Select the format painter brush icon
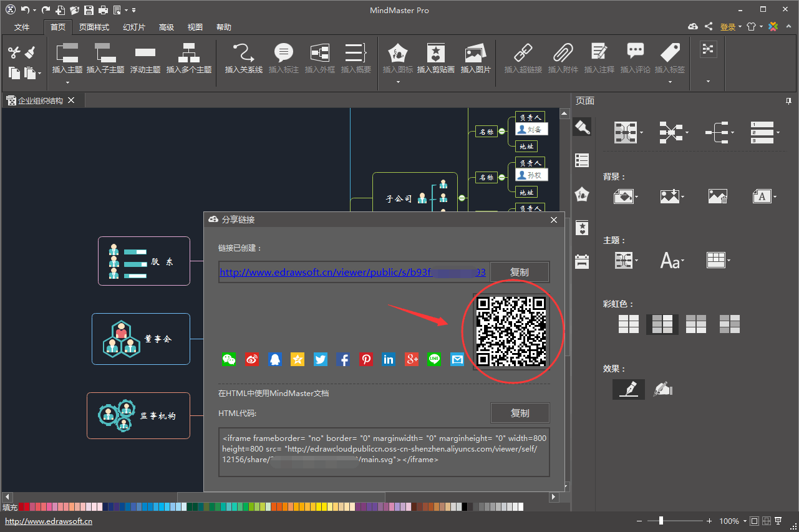 coord(30,53)
